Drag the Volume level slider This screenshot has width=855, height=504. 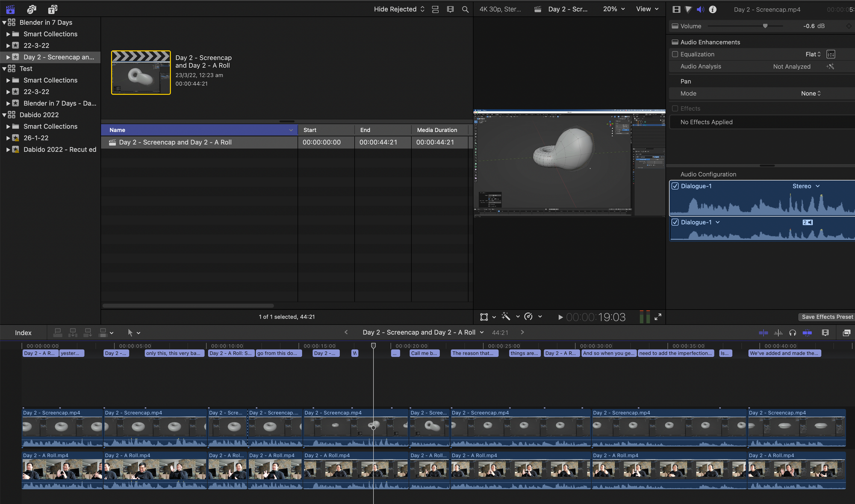point(764,25)
